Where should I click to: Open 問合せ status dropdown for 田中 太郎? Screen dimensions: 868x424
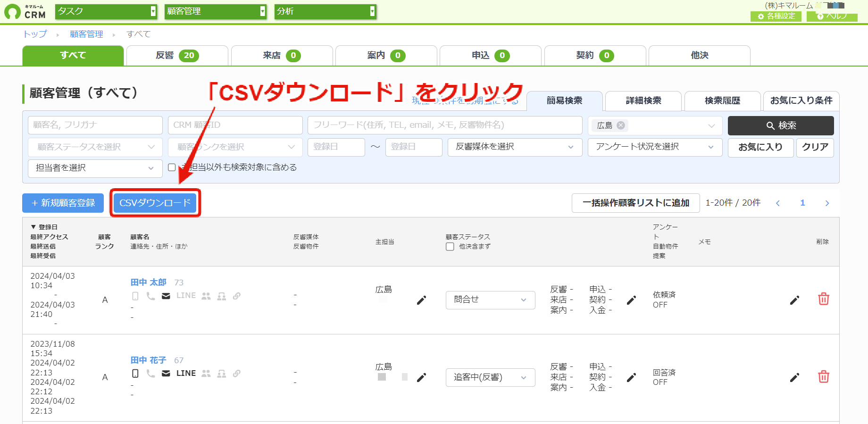coord(490,300)
